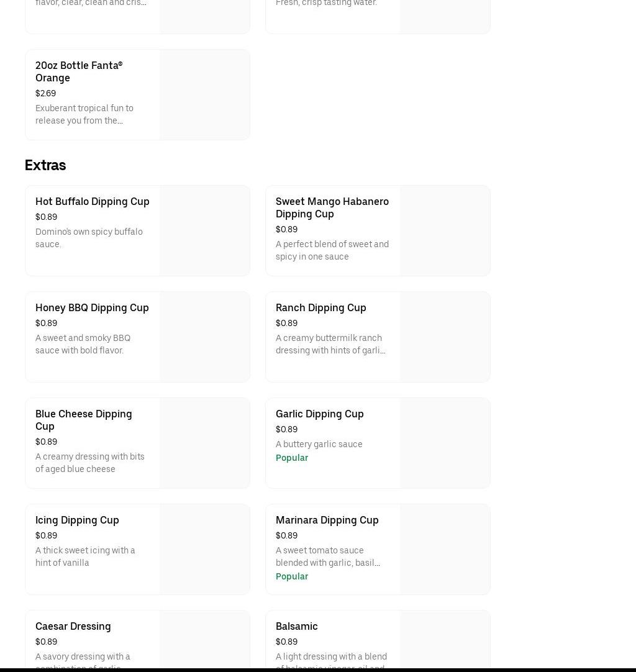Open the Hot Buffalo Dipping Cup item
The image size is (636, 672).
pyautogui.click(x=92, y=201)
